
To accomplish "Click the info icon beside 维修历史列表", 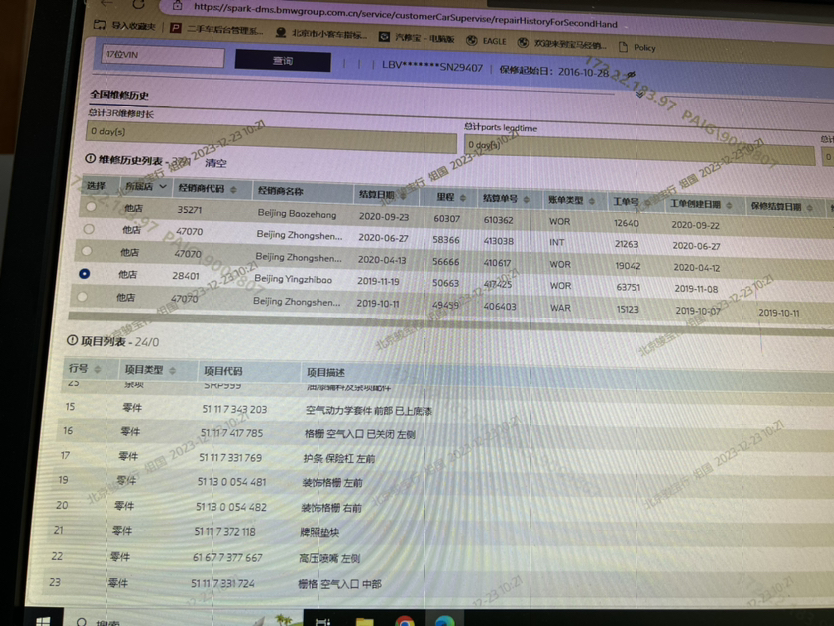I will pos(90,158).
